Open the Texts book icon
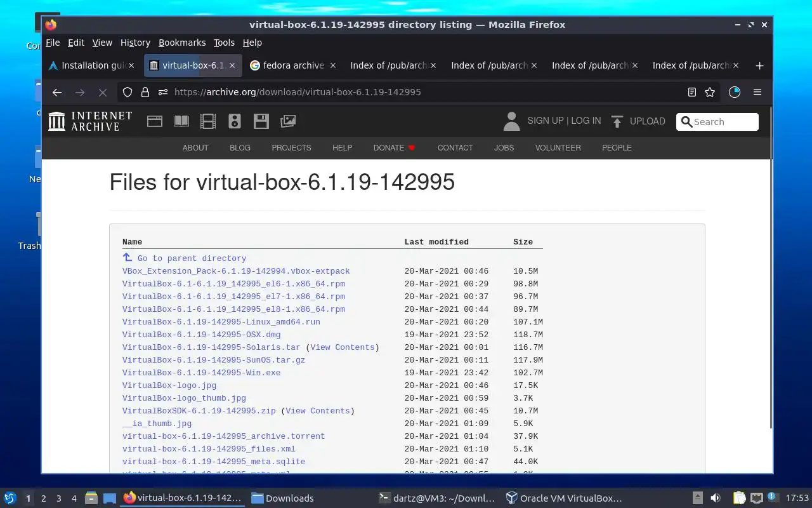The image size is (812, 508). 181,121
